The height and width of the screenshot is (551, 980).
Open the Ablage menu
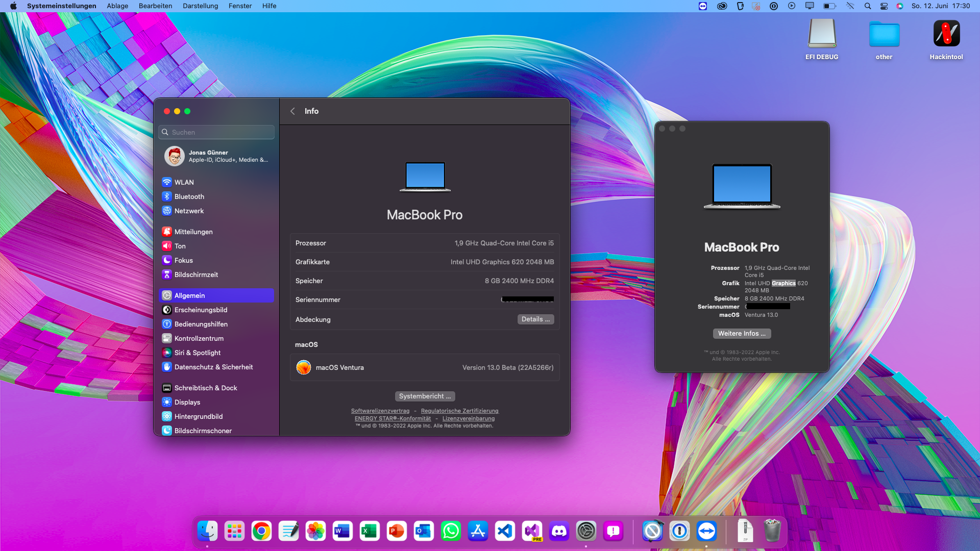point(117,6)
